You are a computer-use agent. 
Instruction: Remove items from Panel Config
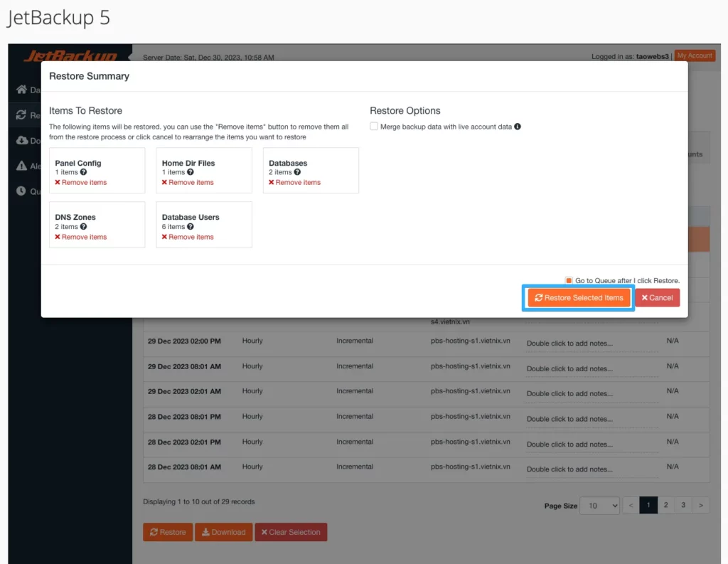[81, 183]
